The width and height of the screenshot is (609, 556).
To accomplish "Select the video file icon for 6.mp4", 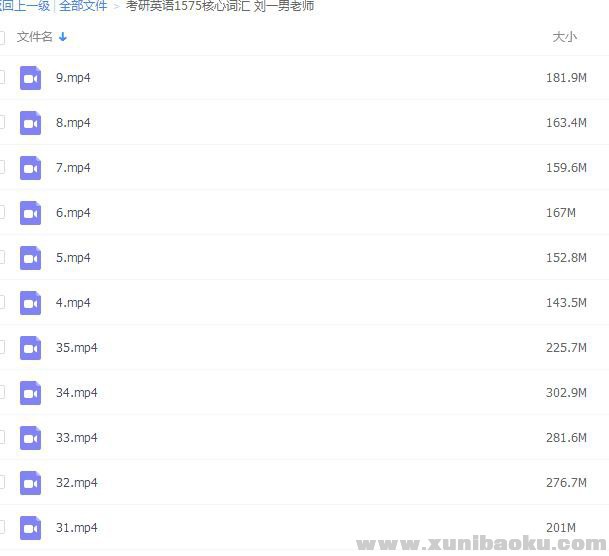I will pos(30,213).
